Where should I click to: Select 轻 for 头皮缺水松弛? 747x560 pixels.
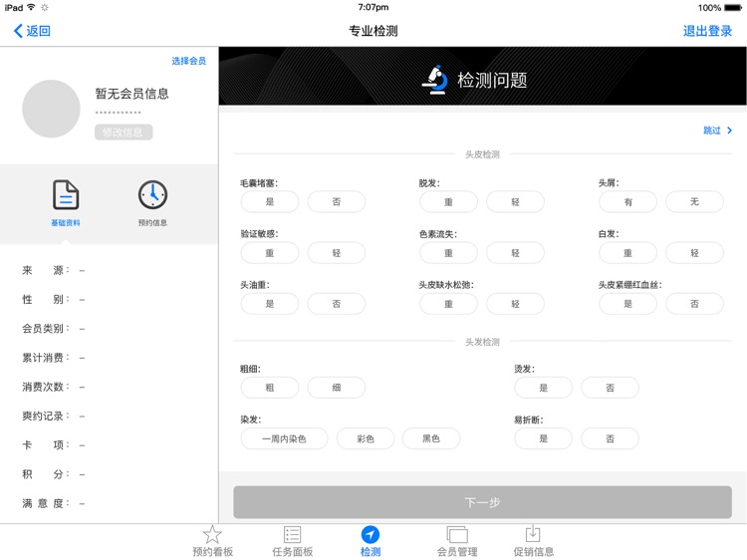515,304
